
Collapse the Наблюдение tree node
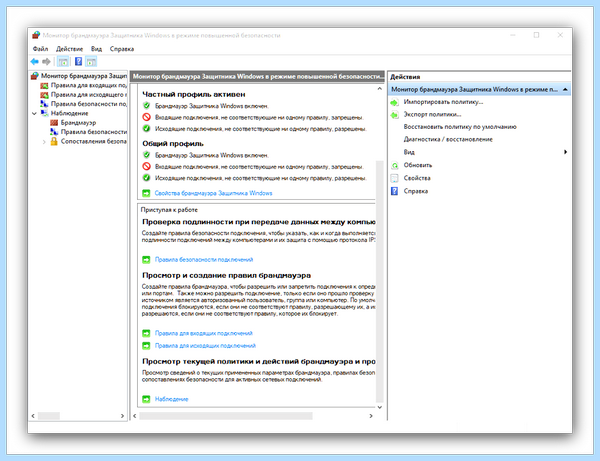click(x=34, y=113)
